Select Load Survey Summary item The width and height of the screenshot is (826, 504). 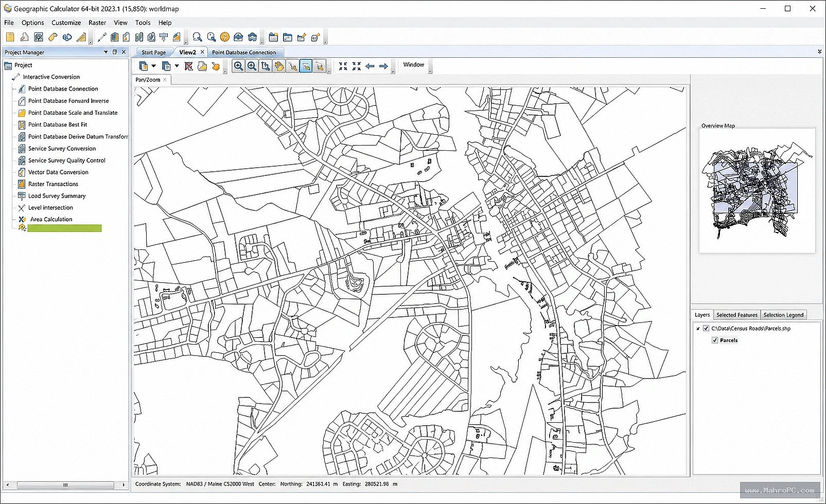pos(57,196)
